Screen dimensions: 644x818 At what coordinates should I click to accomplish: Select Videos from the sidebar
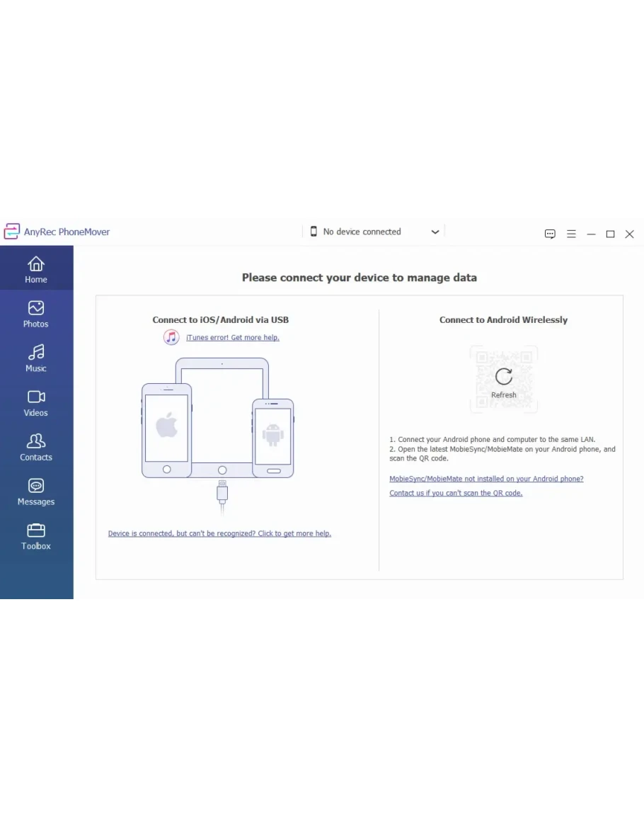click(36, 403)
